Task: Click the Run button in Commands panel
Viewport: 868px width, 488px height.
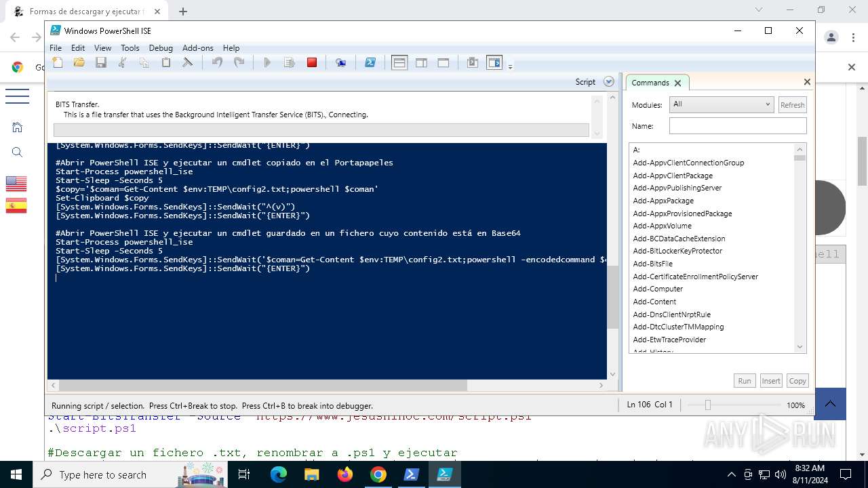Action: [745, 381]
